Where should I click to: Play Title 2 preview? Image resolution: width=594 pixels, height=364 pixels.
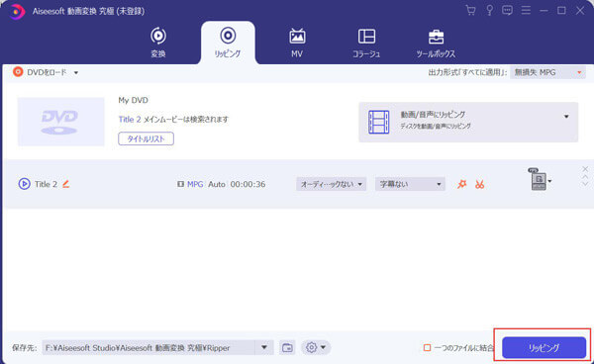pos(24,184)
